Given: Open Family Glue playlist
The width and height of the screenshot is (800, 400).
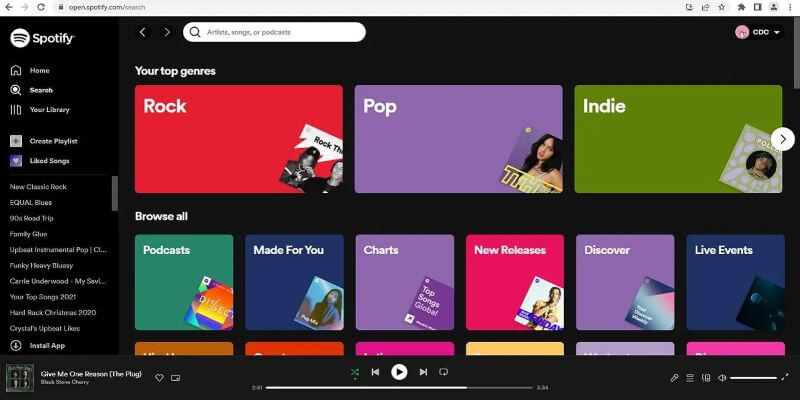Looking at the screenshot, I should [29, 234].
